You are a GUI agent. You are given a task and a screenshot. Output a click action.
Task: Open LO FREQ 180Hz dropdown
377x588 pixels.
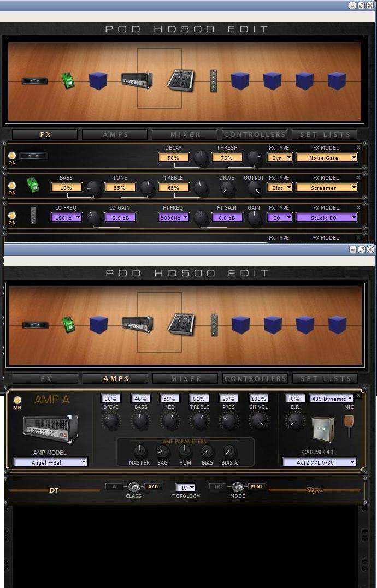tap(67, 217)
